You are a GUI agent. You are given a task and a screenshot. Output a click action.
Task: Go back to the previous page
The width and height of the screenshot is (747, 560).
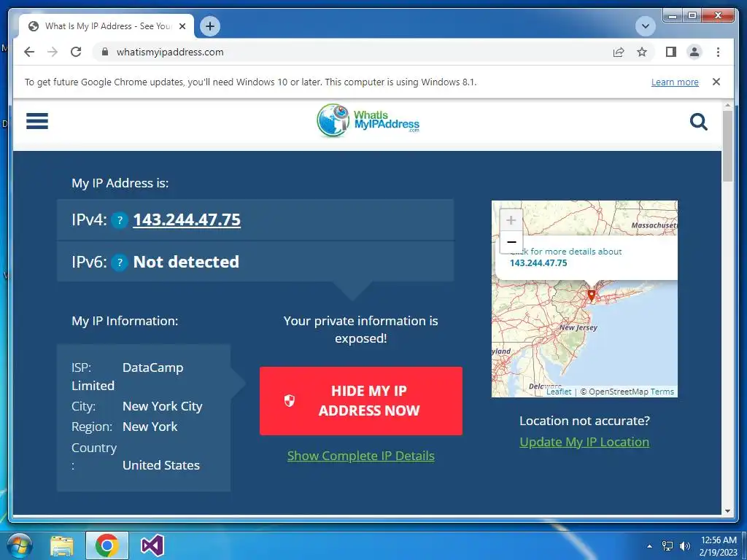click(x=29, y=52)
